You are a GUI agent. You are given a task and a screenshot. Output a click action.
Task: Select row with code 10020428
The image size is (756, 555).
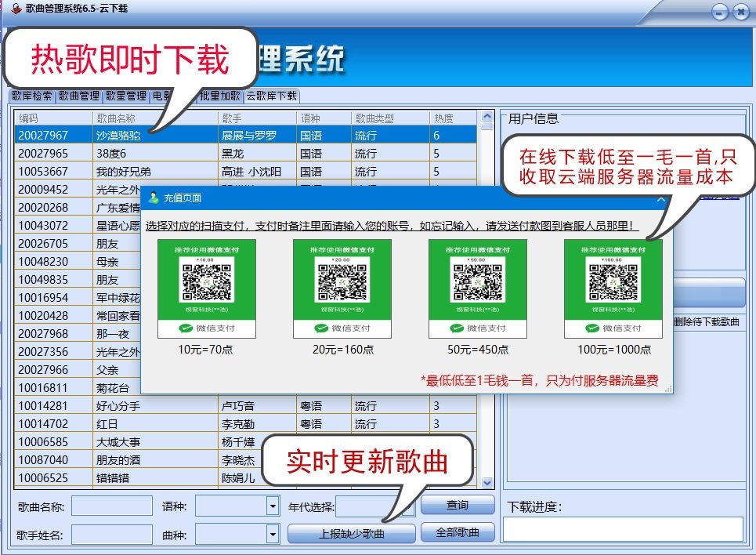pos(78,316)
